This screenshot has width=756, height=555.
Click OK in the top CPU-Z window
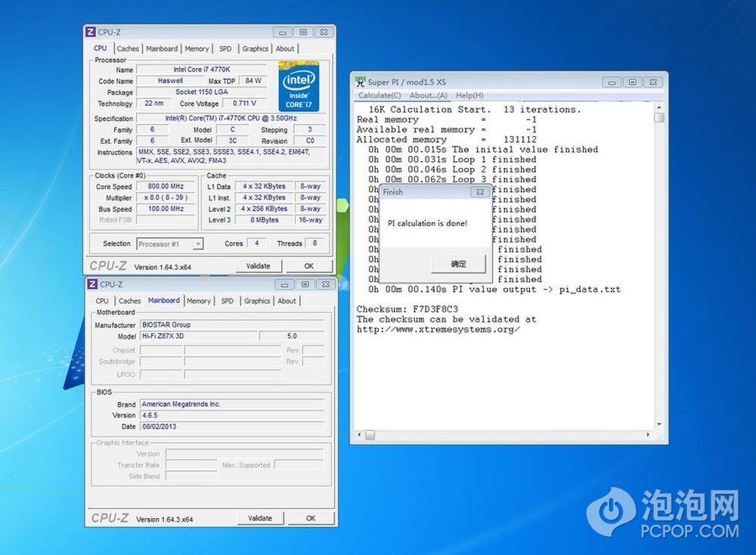click(x=309, y=265)
